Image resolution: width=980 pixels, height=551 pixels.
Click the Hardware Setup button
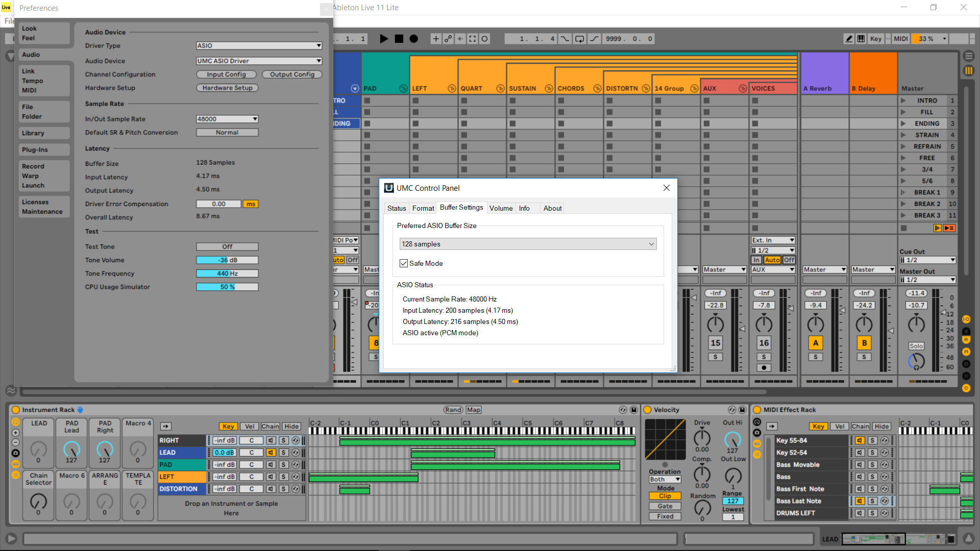point(227,88)
